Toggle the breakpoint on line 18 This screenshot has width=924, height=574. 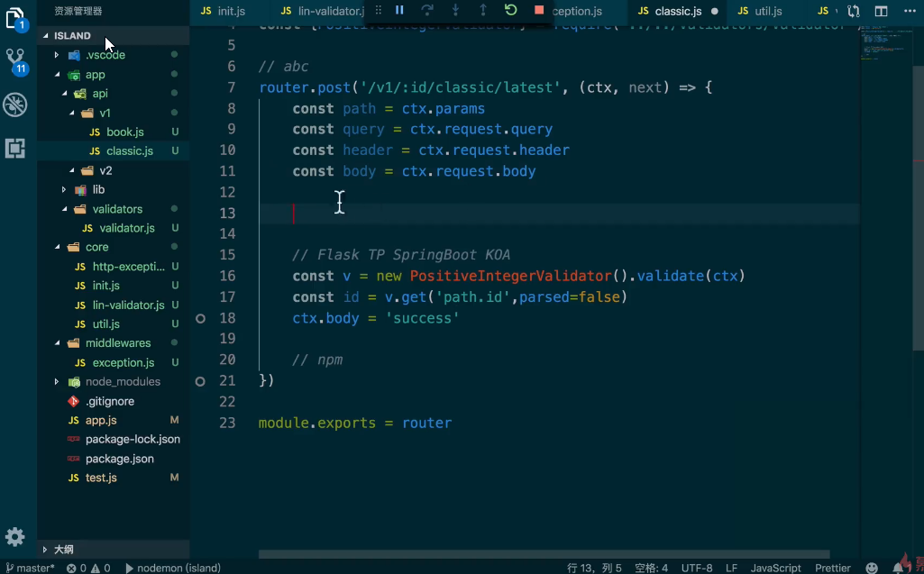click(x=200, y=317)
